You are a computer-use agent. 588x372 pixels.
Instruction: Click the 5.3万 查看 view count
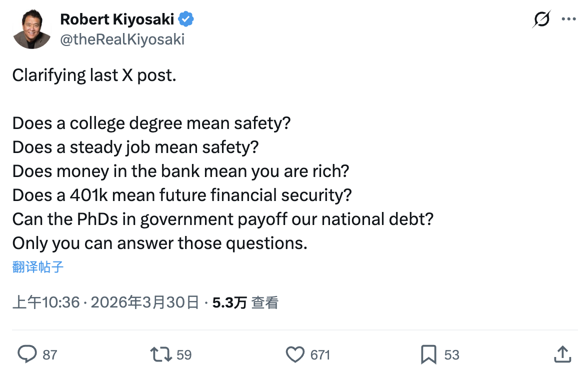click(245, 302)
